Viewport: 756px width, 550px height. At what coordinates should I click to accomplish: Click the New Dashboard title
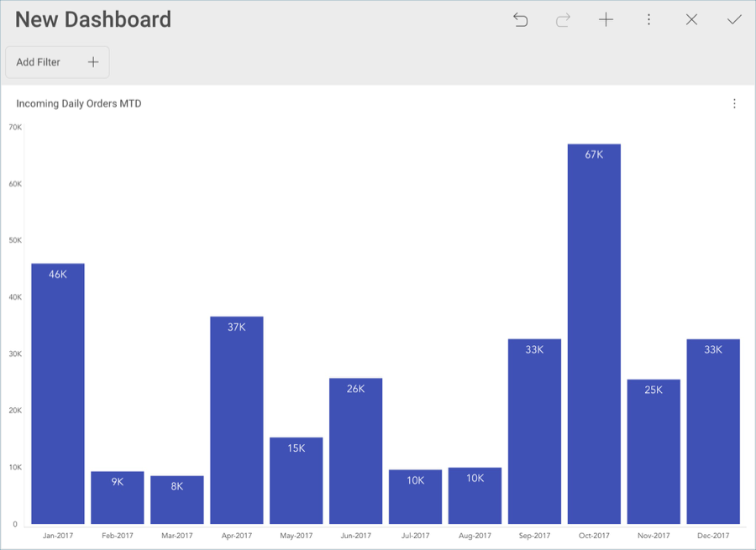point(93,20)
